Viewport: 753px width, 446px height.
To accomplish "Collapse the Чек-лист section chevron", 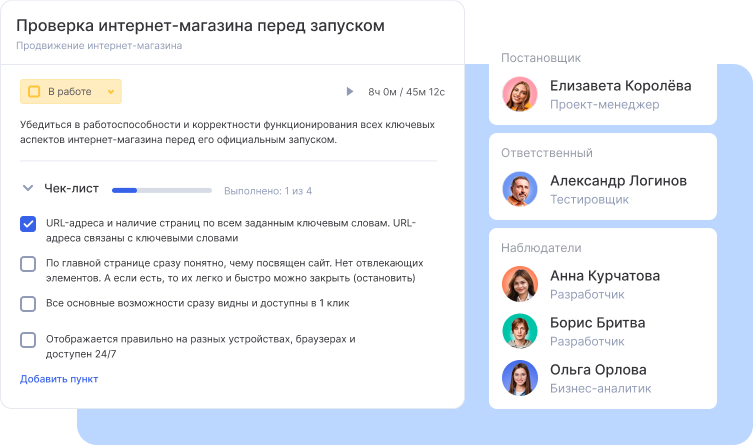I will pyautogui.click(x=28, y=188).
